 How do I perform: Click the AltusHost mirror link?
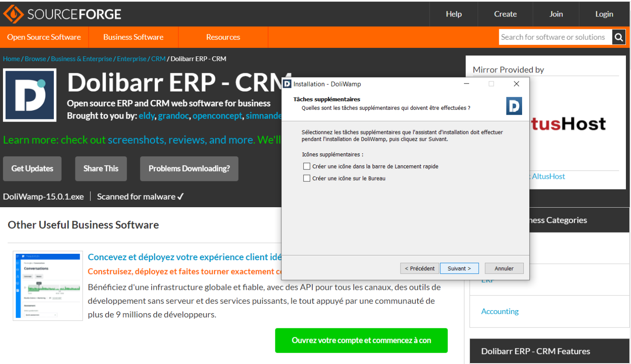(x=548, y=176)
